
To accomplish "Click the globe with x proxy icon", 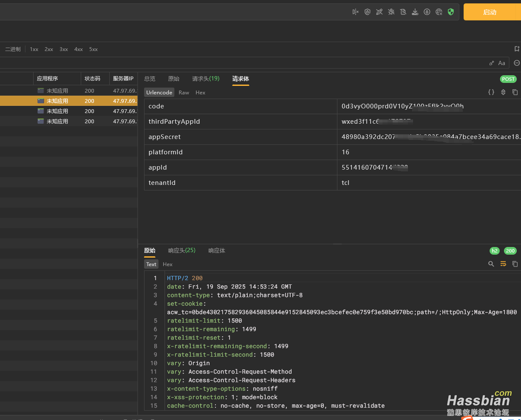I will click(439, 12).
